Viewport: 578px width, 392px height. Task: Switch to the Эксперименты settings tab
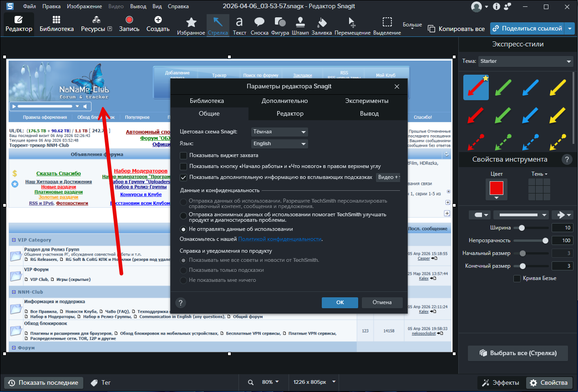click(x=367, y=101)
